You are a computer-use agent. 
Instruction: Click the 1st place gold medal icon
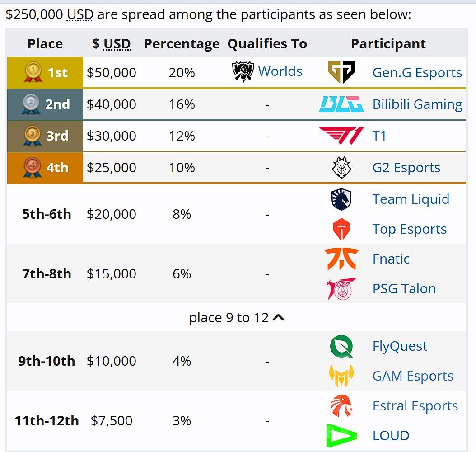pyautogui.click(x=33, y=72)
